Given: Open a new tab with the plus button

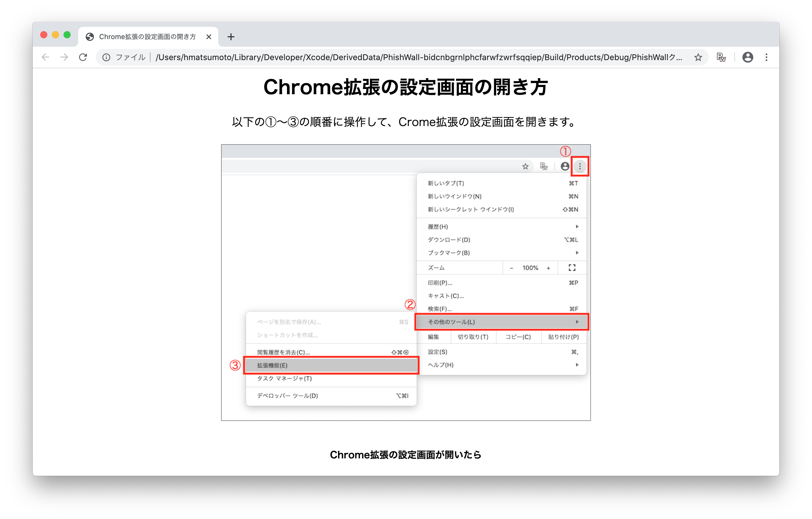Looking at the screenshot, I should [231, 37].
